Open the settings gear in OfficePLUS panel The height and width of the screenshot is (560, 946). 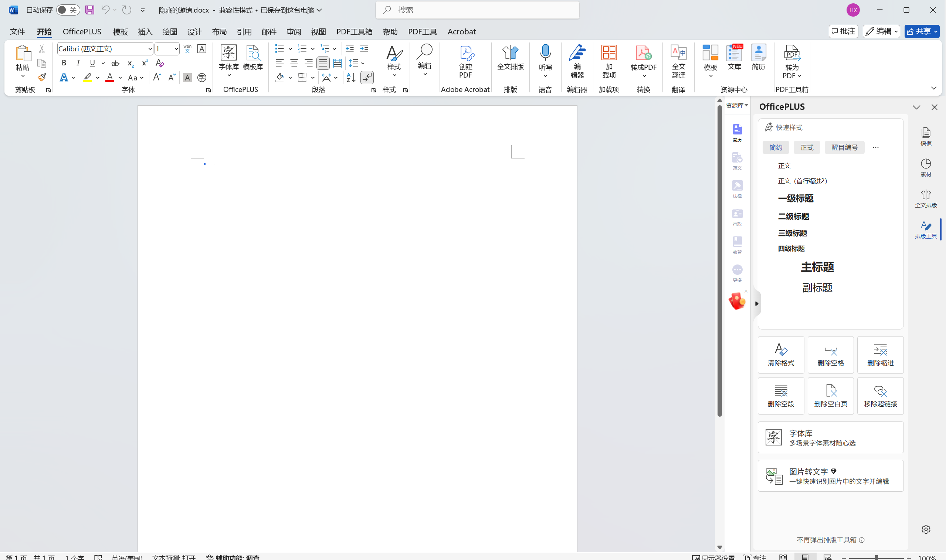click(926, 529)
